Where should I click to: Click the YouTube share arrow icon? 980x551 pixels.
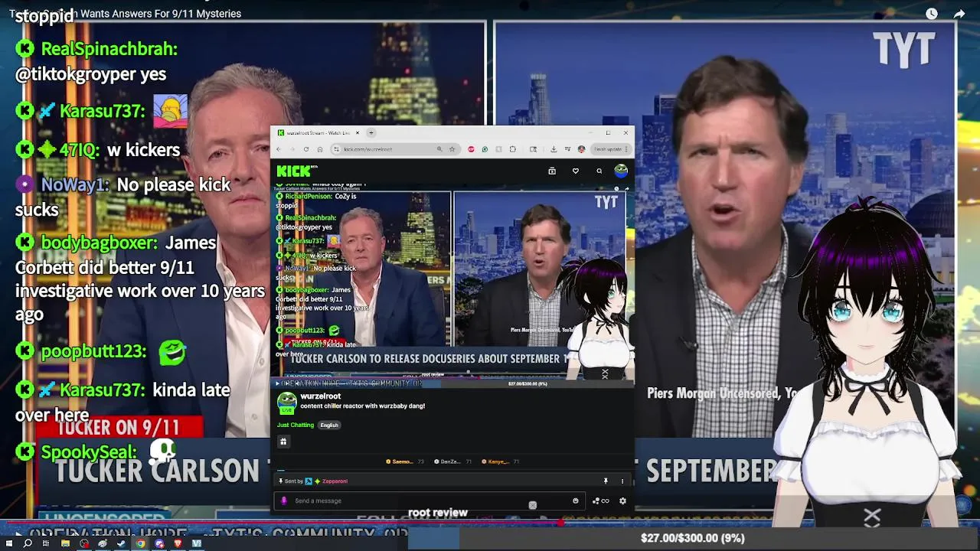(x=959, y=14)
